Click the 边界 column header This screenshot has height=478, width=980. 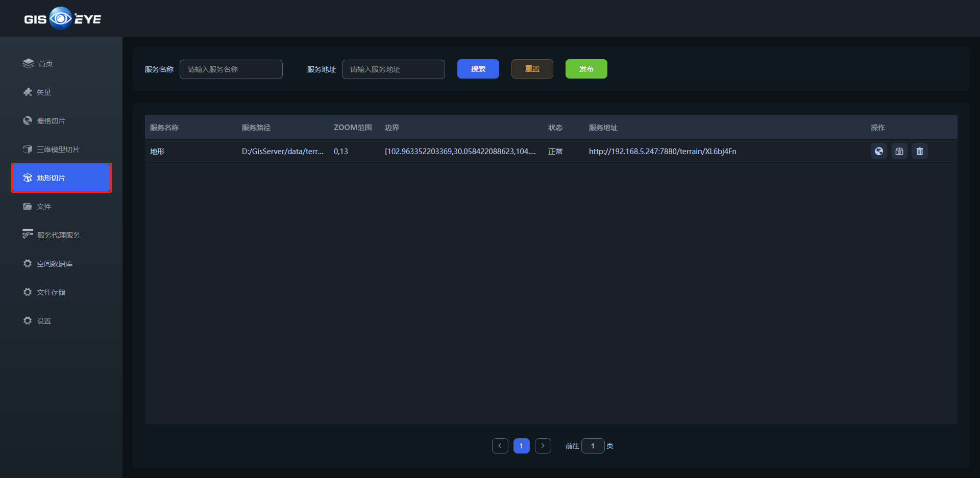tap(392, 128)
